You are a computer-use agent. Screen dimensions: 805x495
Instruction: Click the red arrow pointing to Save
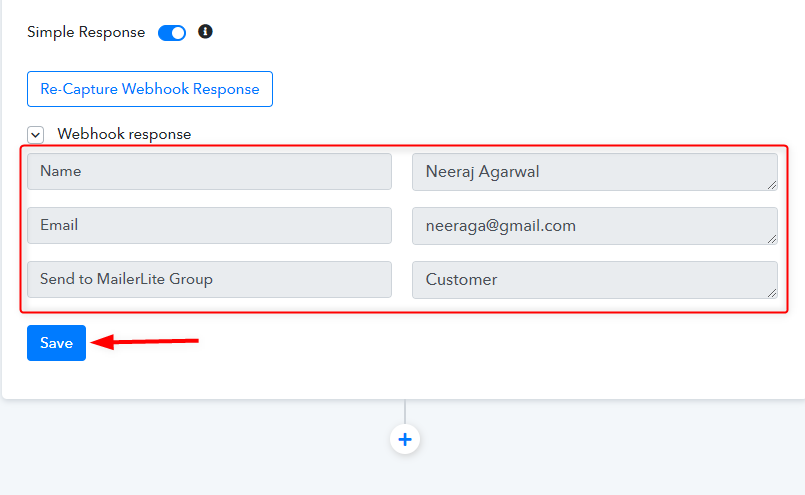coord(145,341)
